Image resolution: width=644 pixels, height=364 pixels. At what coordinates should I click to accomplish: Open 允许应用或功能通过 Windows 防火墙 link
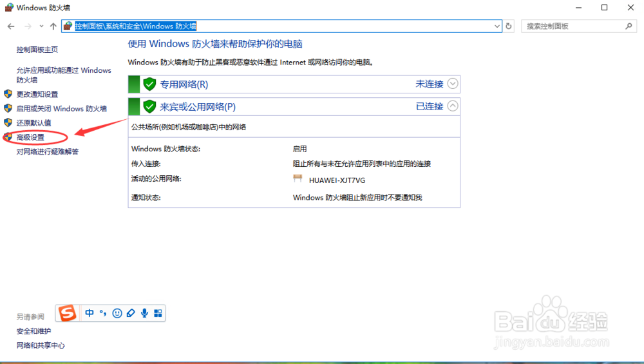[64, 75]
